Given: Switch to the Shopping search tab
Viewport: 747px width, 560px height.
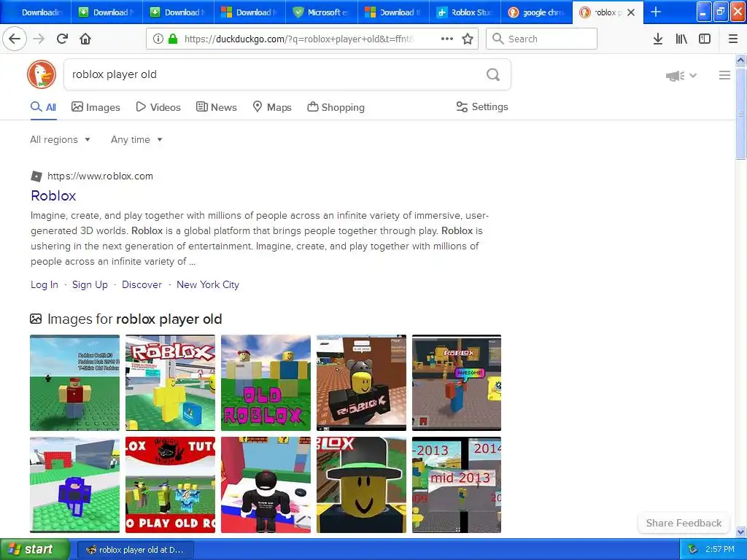Looking at the screenshot, I should pyautogui.click(x=336, y=107).
